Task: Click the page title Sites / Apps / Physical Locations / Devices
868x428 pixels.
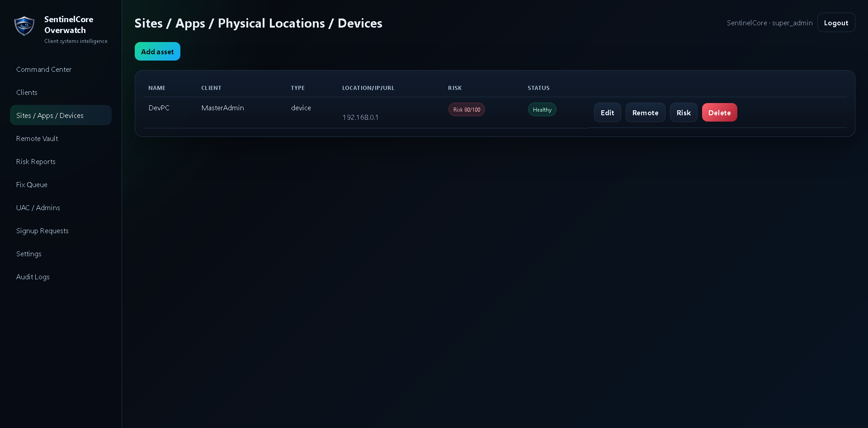Action: pos(258,23)
